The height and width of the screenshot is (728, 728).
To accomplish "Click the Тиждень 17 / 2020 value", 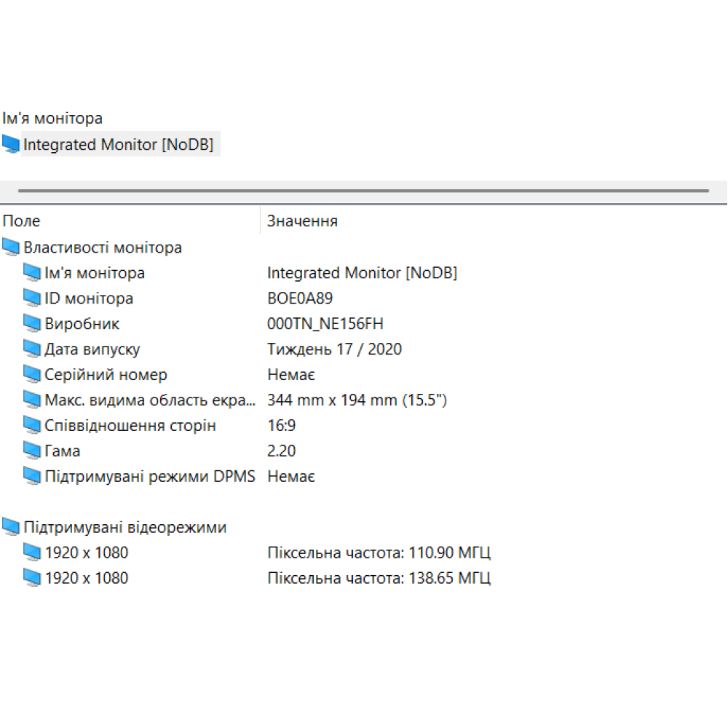I will point(334,349).
